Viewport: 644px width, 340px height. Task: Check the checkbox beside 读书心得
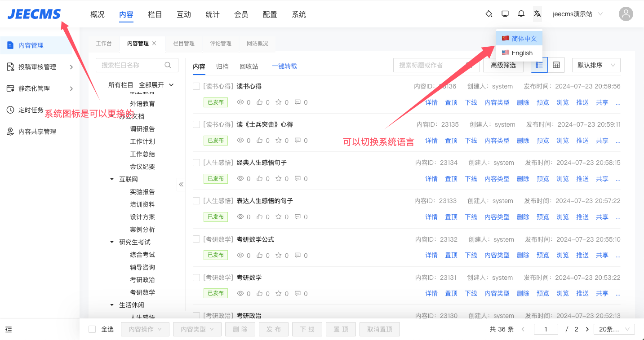coord(196,86)
